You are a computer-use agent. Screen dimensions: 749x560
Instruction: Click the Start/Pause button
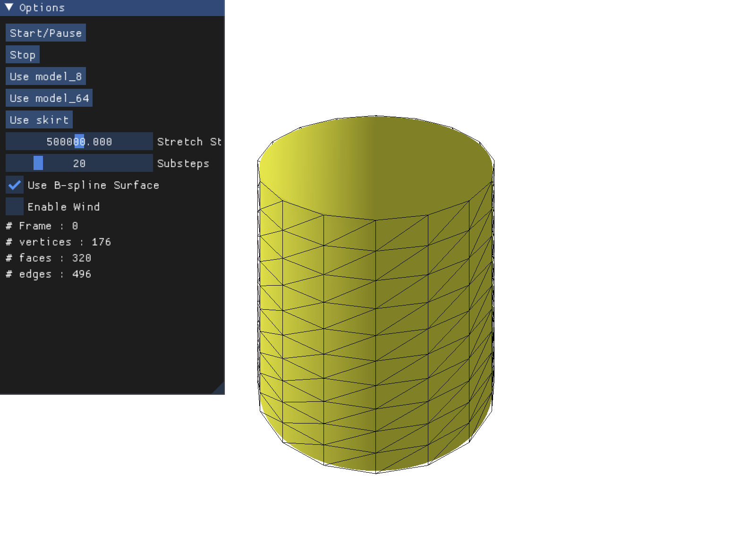pos(46,33)
